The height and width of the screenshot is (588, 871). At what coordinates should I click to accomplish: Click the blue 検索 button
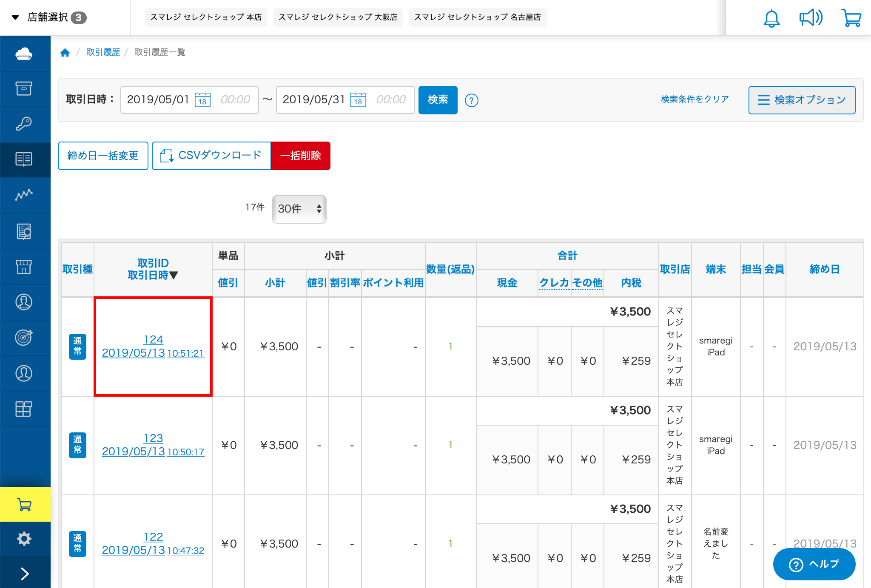(x=438, y=100)
